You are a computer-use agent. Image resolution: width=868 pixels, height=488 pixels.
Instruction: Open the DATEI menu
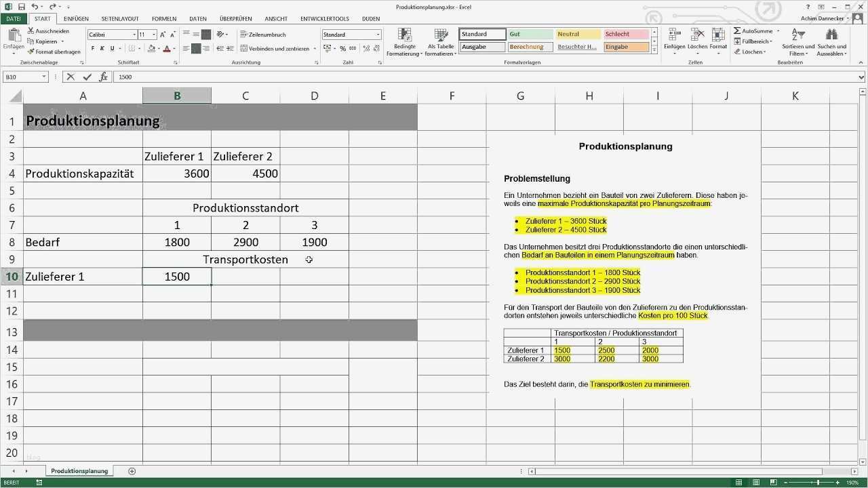(14, 18)
